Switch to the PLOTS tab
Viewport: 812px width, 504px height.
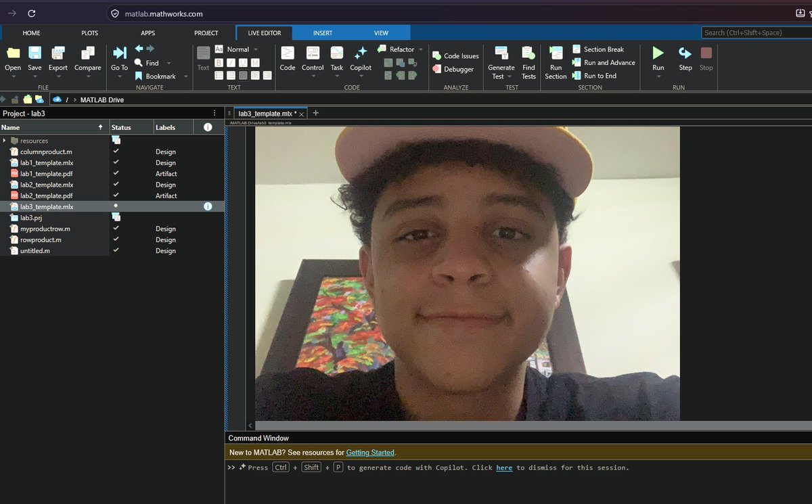tap(89, 33)
